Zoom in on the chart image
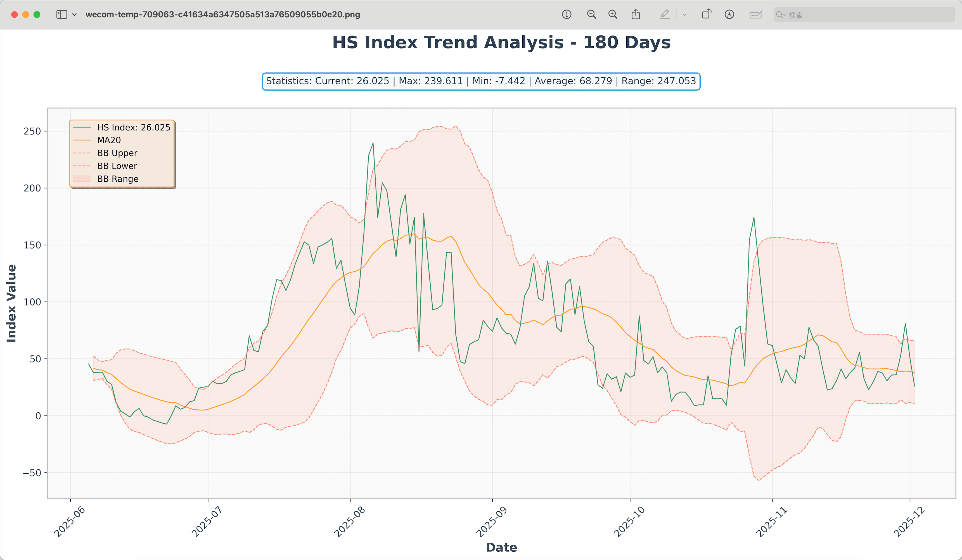The image size is (962, 560). coord(613,15)
